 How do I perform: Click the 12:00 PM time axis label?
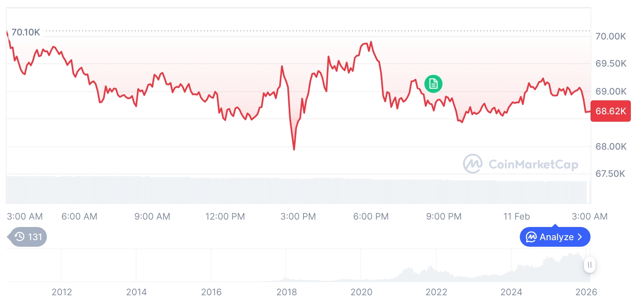pos(225,216)
